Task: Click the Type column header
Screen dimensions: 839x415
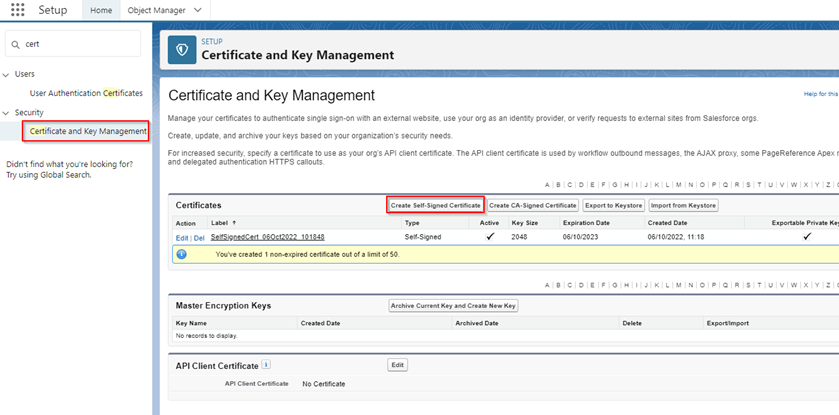Action: coord(412,222)
